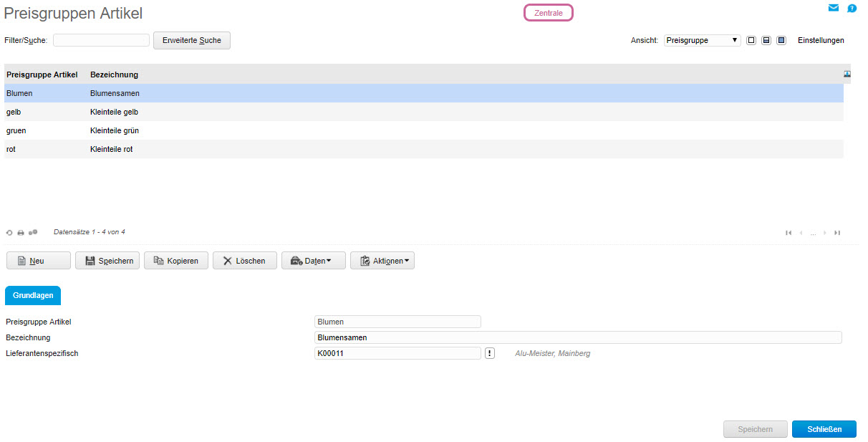The image size is (868, 442).
Task: Open the Einstellungen menu
Action: 821,41
